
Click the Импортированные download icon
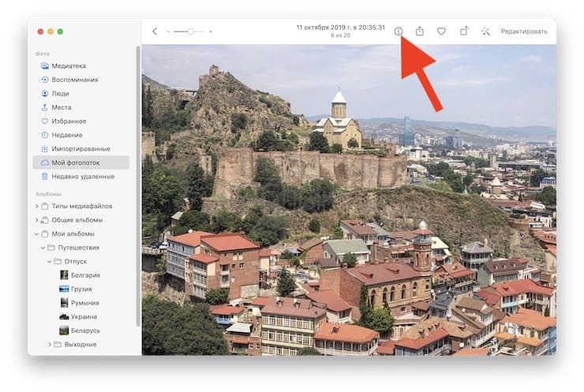click(x=45, y=148)
